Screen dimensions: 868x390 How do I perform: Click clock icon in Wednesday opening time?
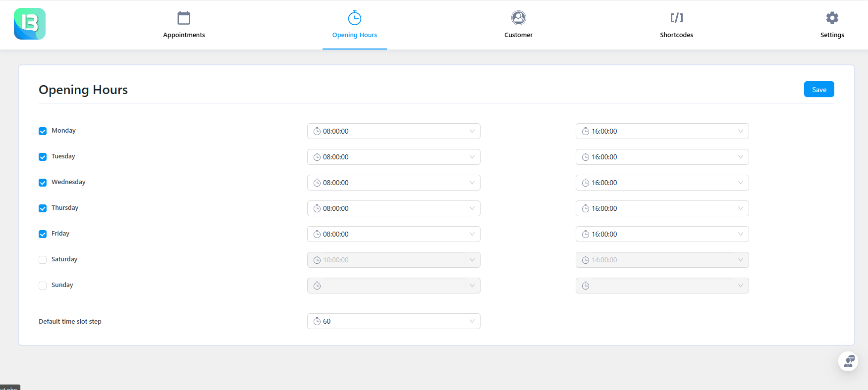317,183
